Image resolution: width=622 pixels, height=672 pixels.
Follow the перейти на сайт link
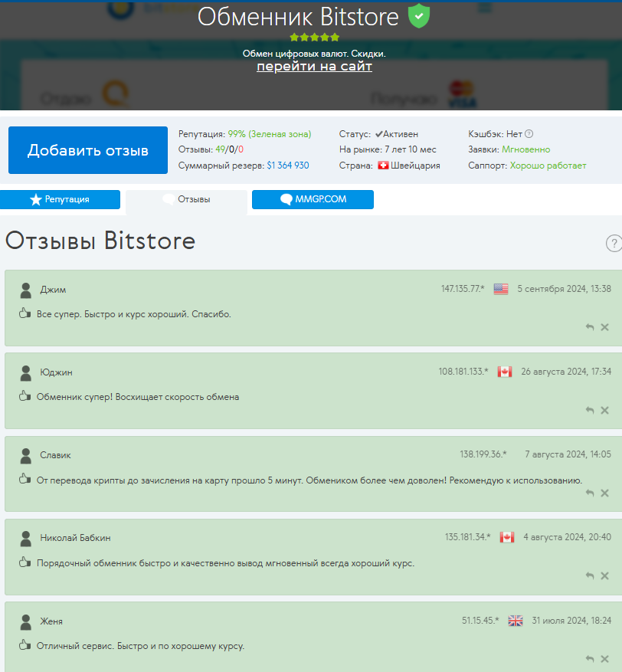[x=314, y=67]
